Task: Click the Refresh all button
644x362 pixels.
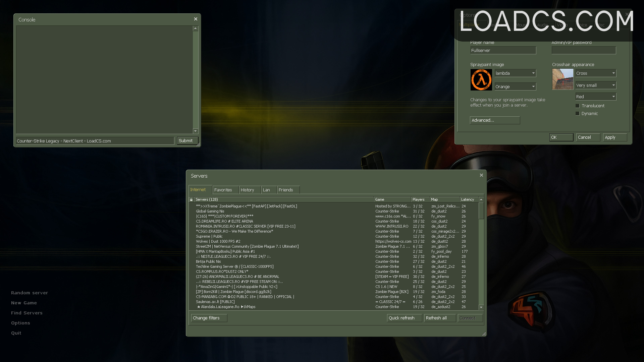Action: pyautogui.click(x=440, y=318)
